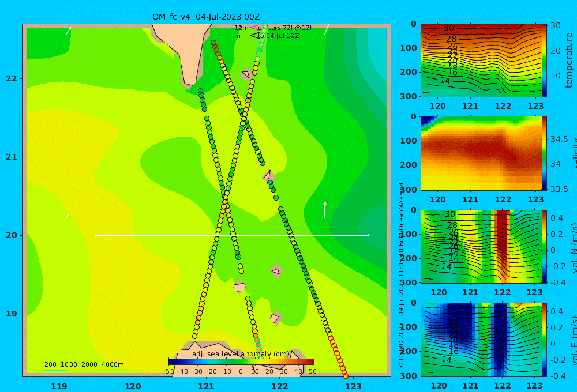This screenshot has height=392, width=577.
Task: Click the black arrow symbol beside 'to 04 Jul 12Z'
Action: tap(254, 36)
